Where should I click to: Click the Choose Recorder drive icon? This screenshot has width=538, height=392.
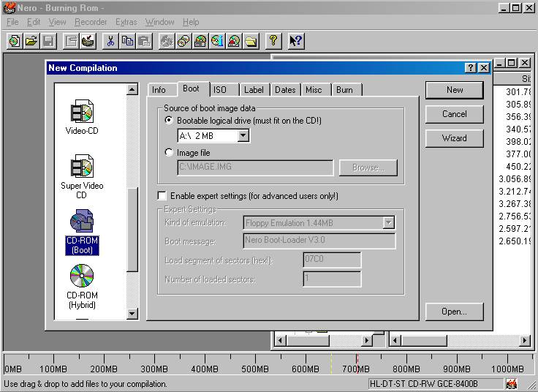200,41
